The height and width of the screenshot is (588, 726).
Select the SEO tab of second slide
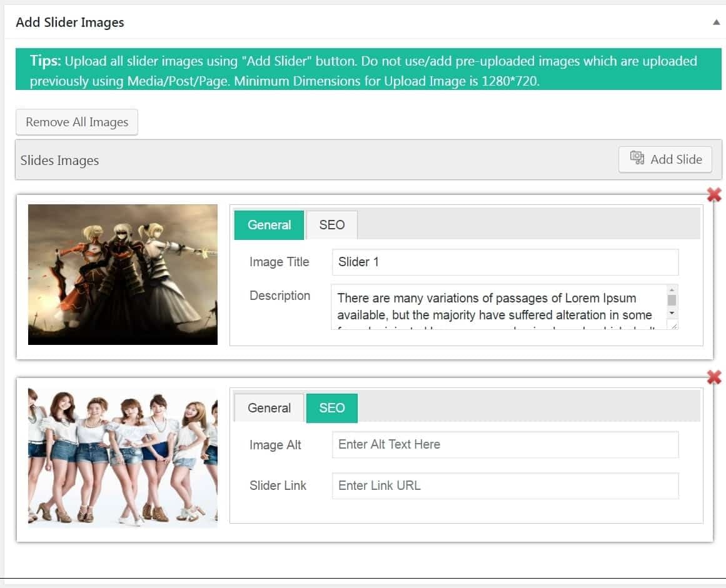click(x=332, y=408)
